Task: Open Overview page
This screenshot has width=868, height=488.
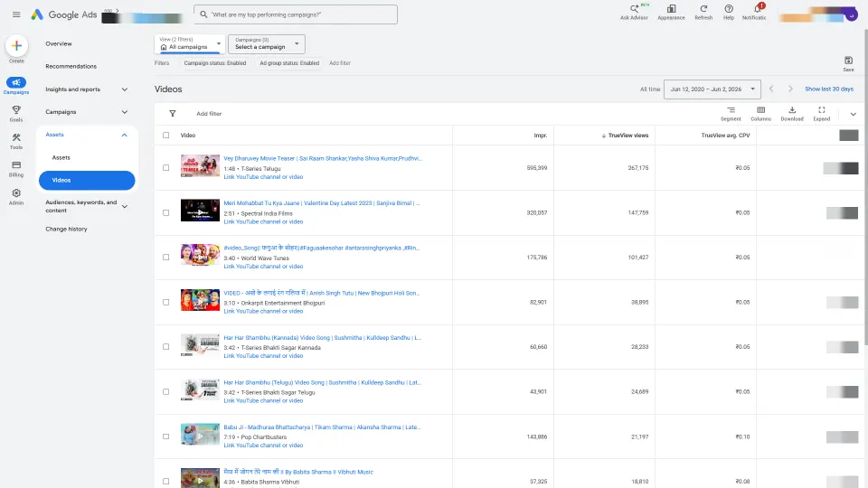Action: tap(59, 43)
